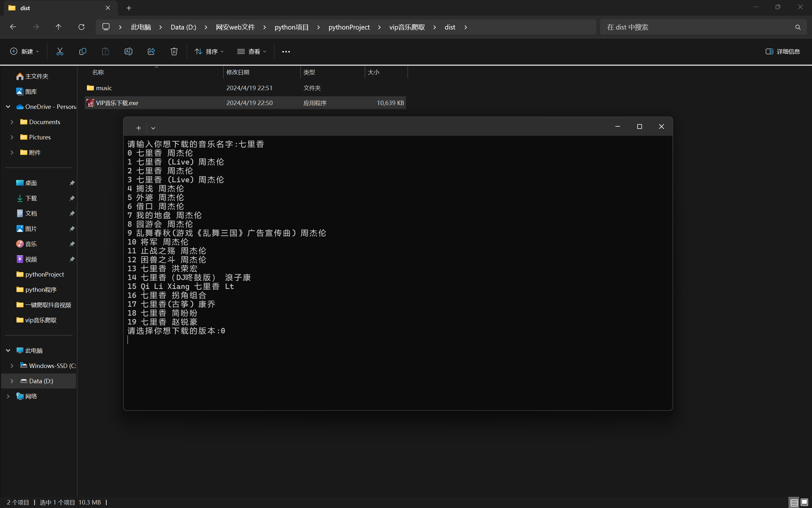Click 网安web文件 in the address breadcrumb
Viewport: 812px width, 508px height.
235,27
